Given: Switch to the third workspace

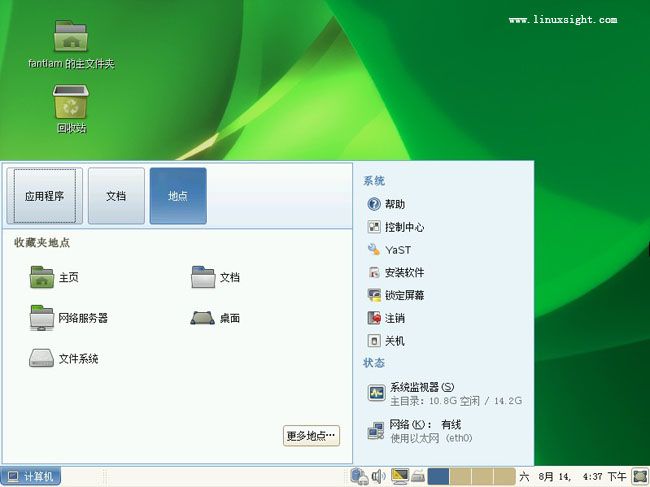Looking at the screenshot, I should 483,477.
